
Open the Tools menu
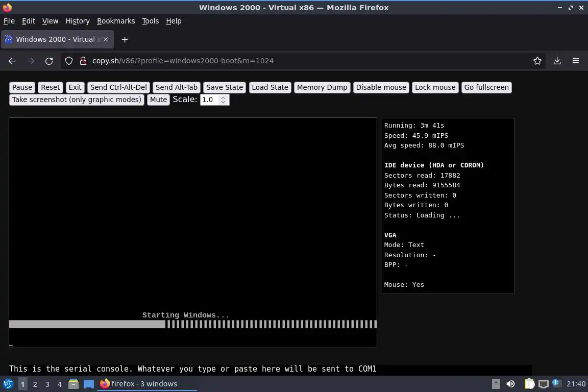click(151, 21)
